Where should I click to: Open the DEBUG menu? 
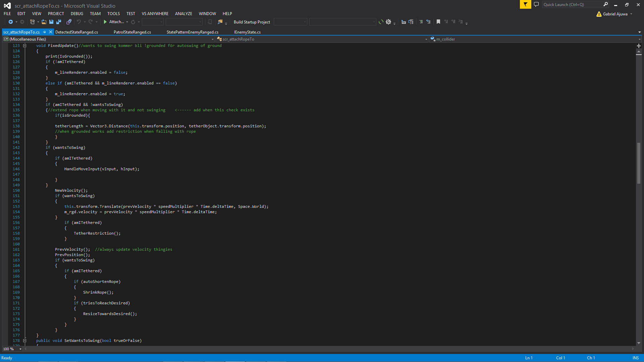pos(77,14)
